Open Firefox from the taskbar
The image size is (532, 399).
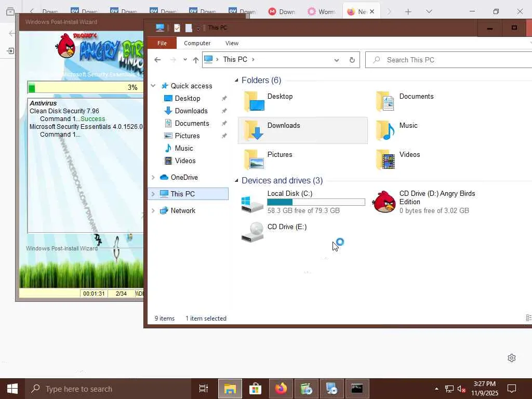[x=281, y=389]
